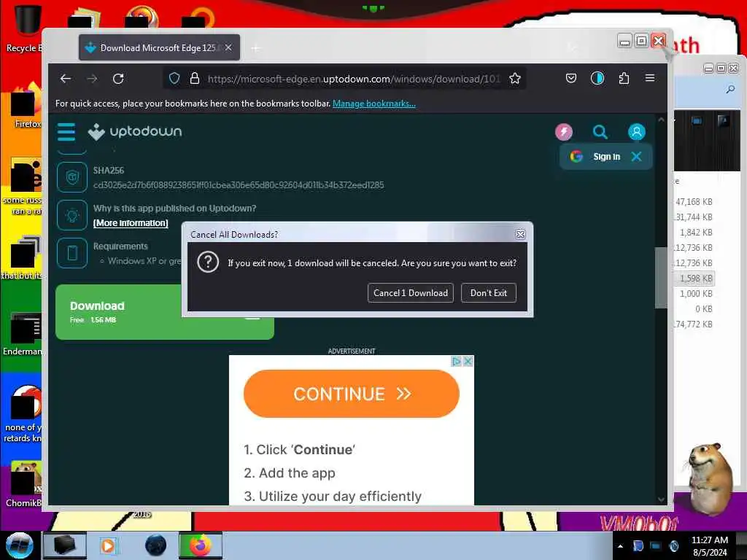Click the scrollbar up arrow
The height and width of the screenshot is (560, 747).
[661, 120]
